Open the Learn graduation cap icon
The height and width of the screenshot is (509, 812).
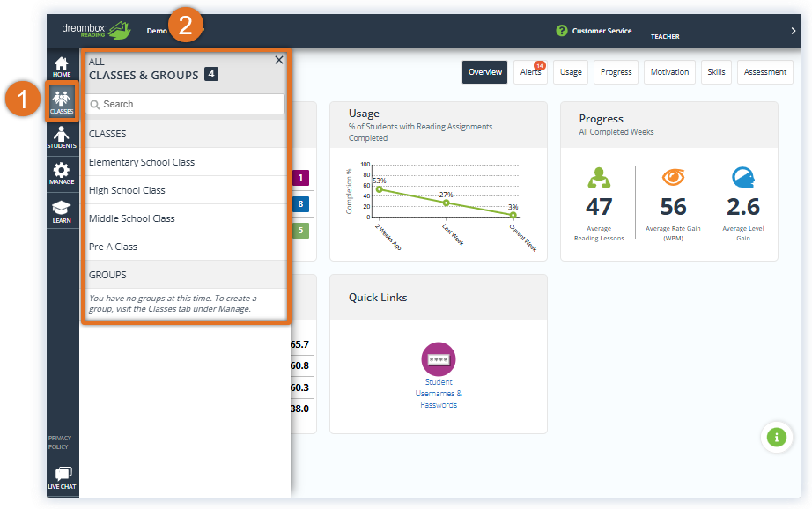point(62,211)
